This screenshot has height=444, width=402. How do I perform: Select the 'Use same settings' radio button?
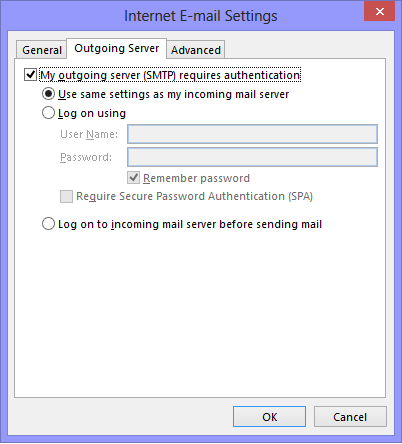pos(48,94)
